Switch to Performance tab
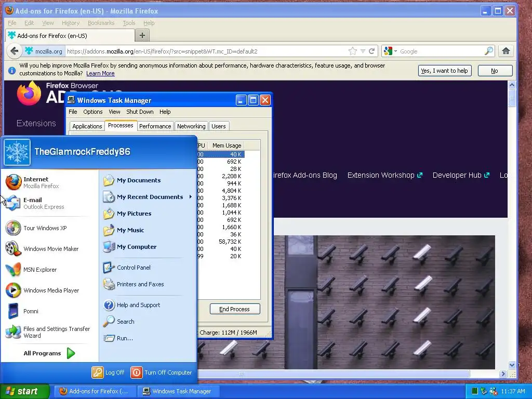 pos(155,126)
